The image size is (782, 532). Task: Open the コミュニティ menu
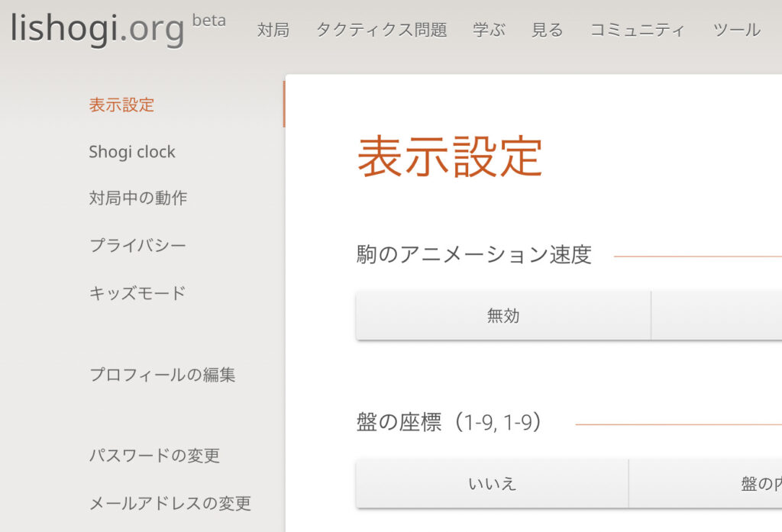[x=638, y=29]
